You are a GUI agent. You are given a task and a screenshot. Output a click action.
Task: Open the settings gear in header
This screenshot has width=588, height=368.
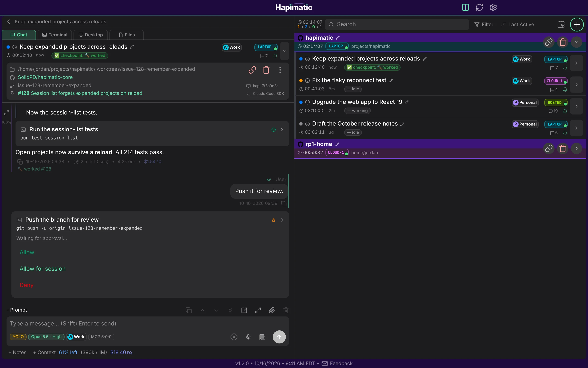click(x=493, y=7)
